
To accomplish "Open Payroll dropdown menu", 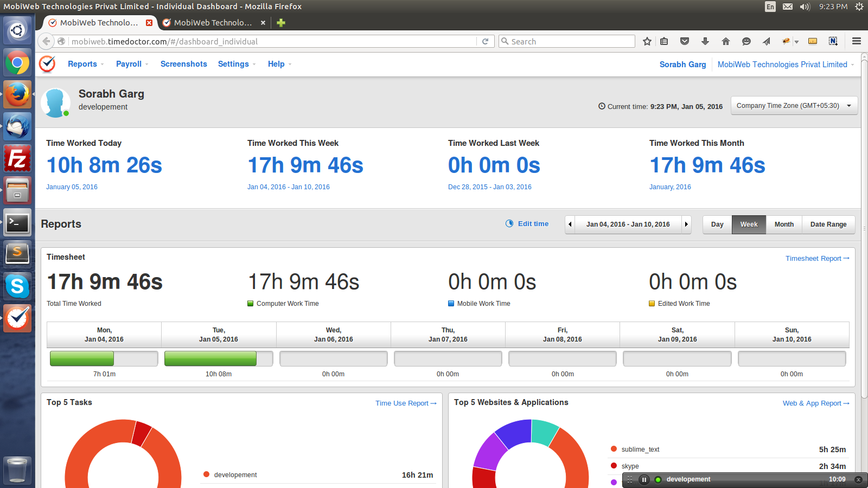I will (x=132, y=64).
